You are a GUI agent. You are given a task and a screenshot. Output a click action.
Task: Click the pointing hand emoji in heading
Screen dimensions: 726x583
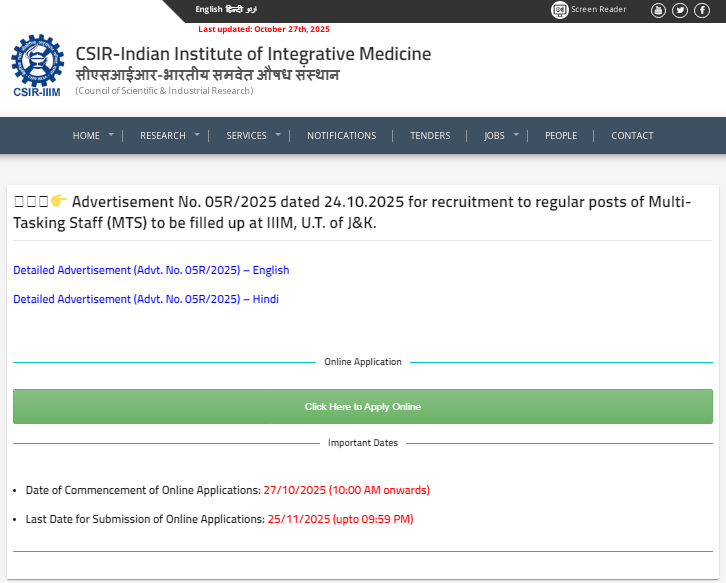59,201
